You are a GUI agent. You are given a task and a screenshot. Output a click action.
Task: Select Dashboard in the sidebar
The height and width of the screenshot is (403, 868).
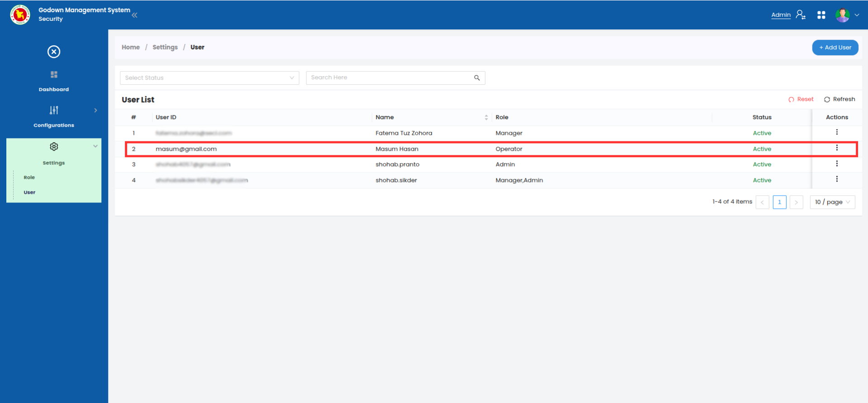coord(54,90)
